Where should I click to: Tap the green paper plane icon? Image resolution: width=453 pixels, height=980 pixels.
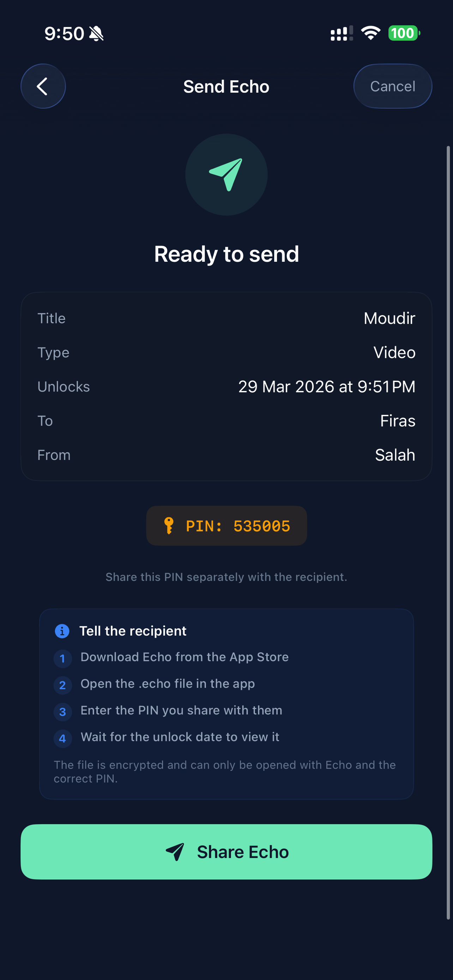click(226, 175)
